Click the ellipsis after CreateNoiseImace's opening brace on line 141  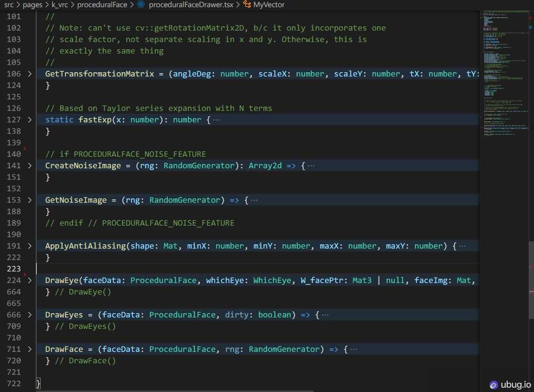[x=311, y=166]
